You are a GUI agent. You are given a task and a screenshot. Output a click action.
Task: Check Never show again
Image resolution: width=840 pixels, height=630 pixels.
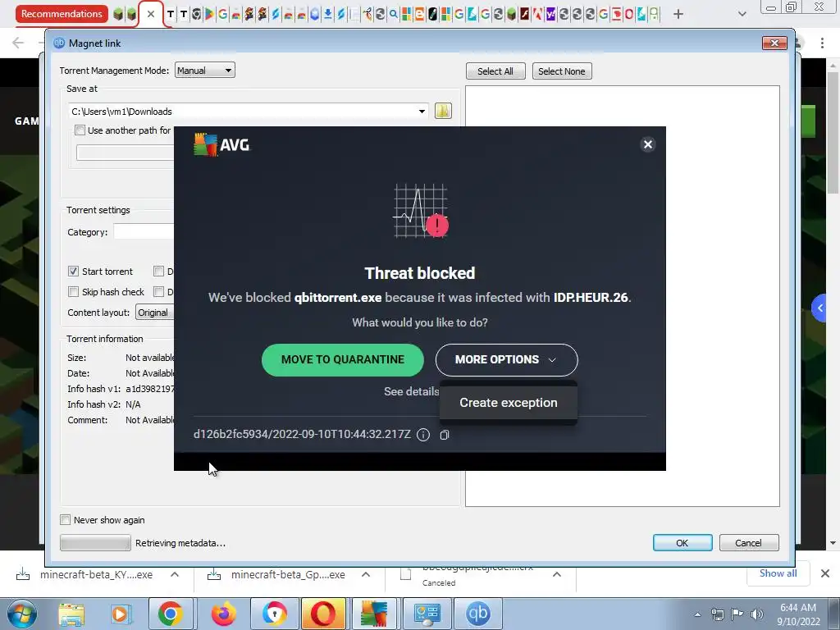coord(66,519)
